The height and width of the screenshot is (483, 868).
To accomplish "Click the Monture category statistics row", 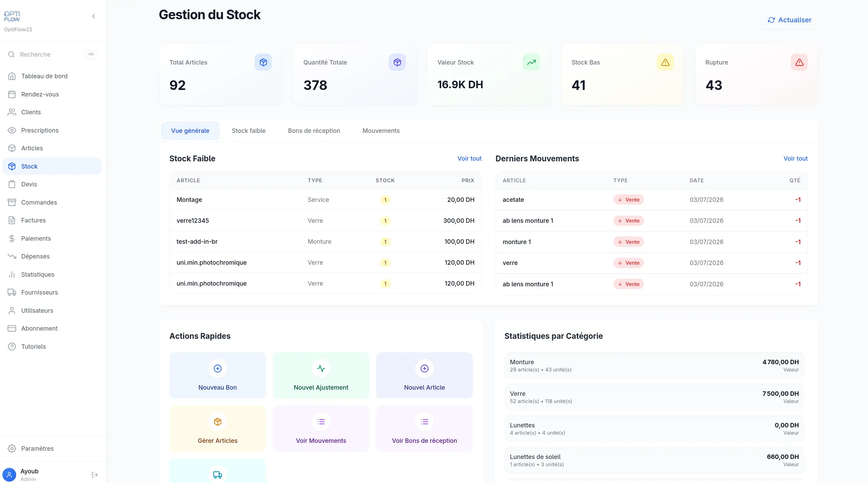I will point(654,366).
